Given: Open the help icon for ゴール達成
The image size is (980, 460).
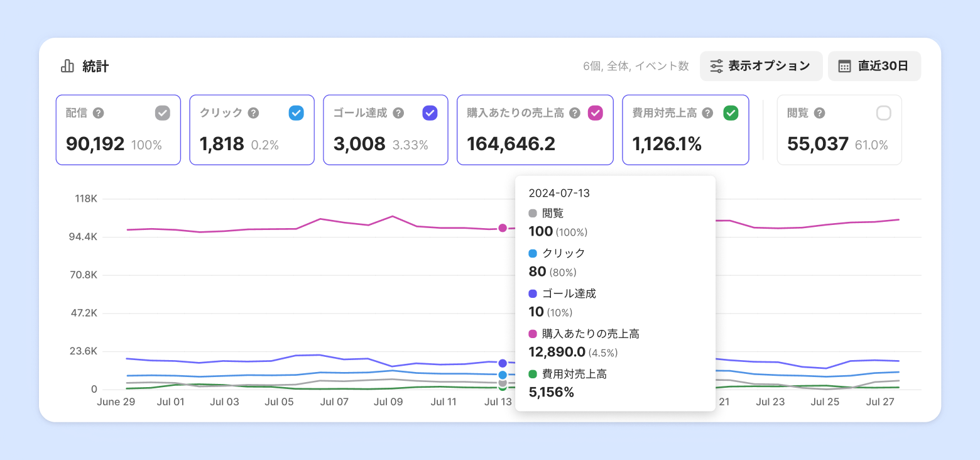Looking at the screenshot, I should coord(398,113).
